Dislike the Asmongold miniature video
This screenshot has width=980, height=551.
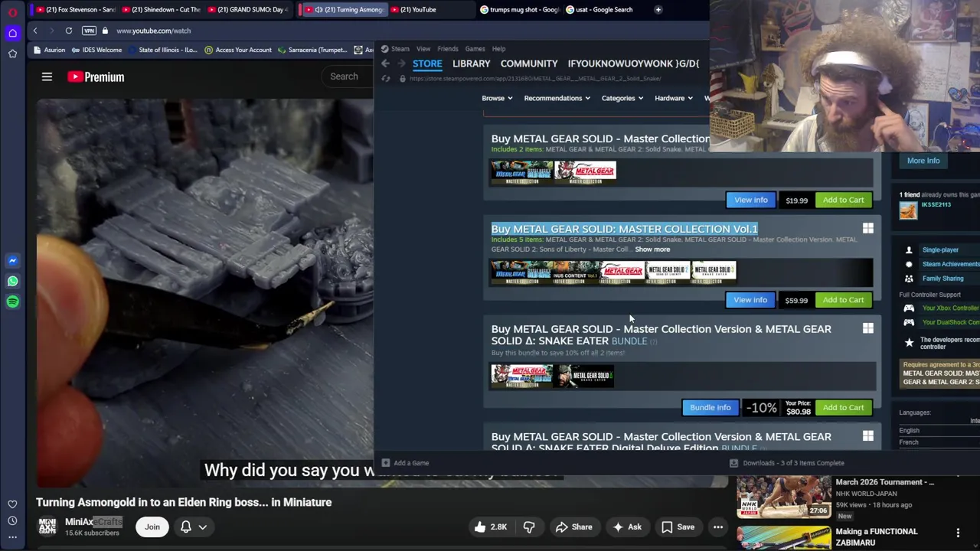(x=529, y=527)
